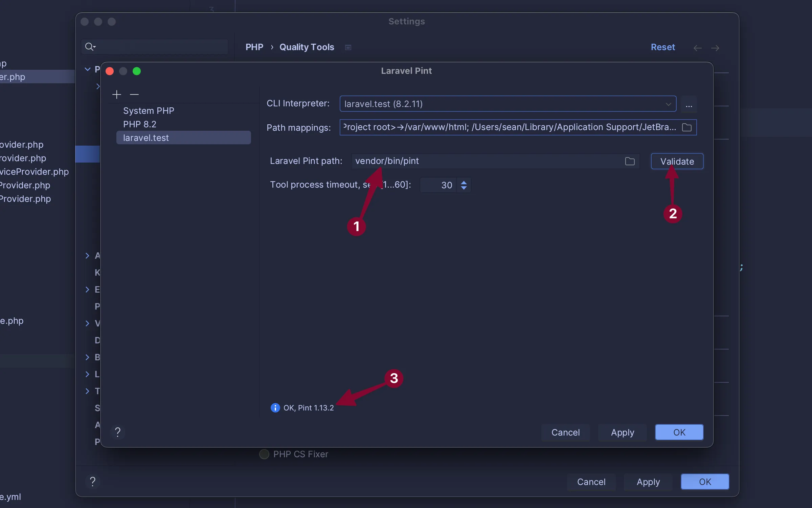Navigate back in Settings history
This screenshot has width=812, height=508.
click(698, 48)
